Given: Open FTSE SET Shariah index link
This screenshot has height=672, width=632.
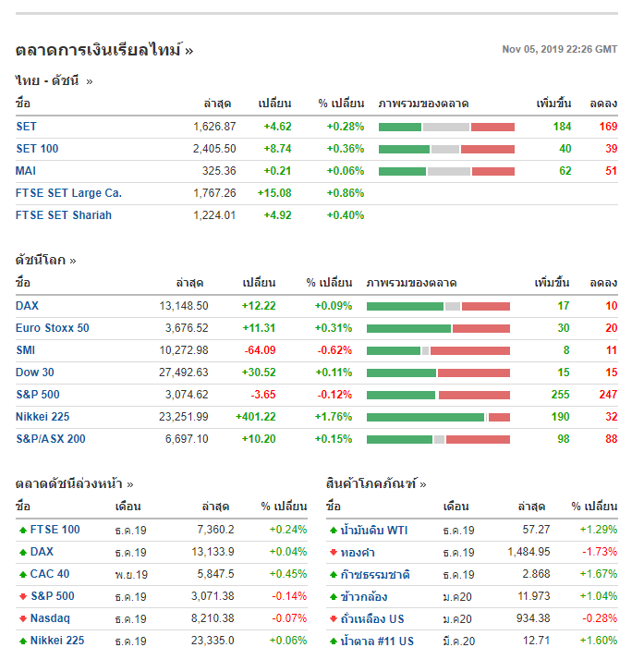Looking at the screenshot, I should [63, 215].
